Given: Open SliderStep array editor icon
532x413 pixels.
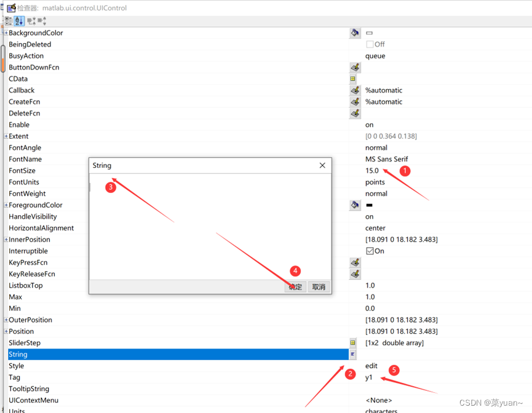Looking at the screenshot, I should [353, 342].
